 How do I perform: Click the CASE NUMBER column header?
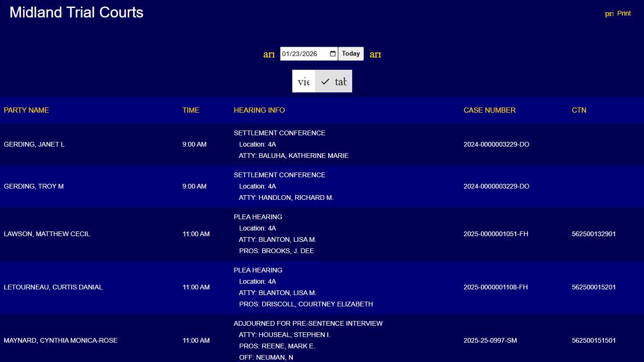[489, 110]
